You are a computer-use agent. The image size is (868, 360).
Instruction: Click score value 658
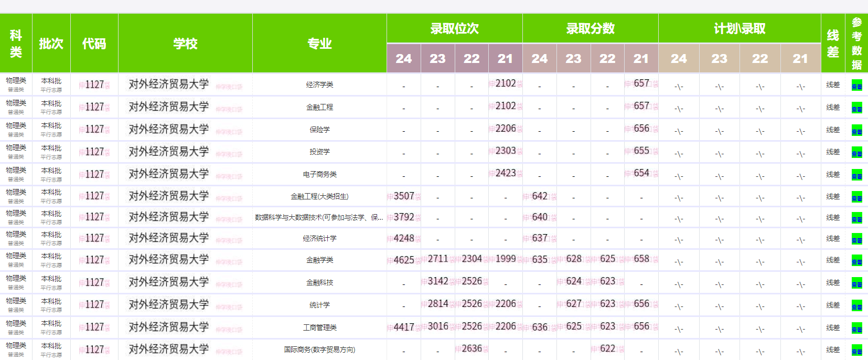[641, 259]
